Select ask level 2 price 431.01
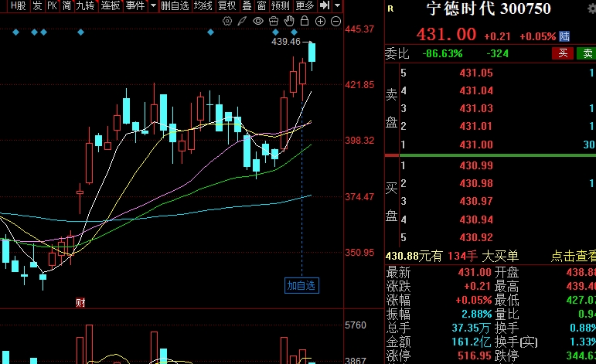Viewport: 596px width, 364px height. click(476, 126)
